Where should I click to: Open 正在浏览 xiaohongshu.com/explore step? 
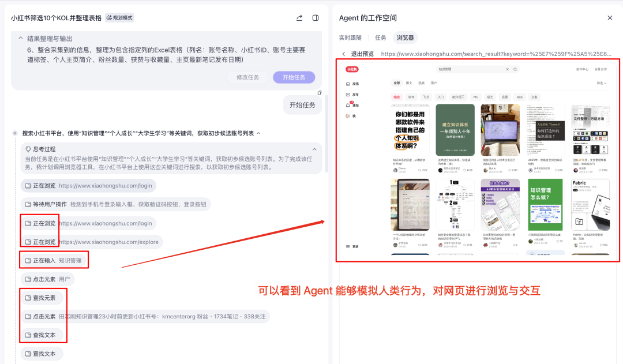[x=92, y=242]
